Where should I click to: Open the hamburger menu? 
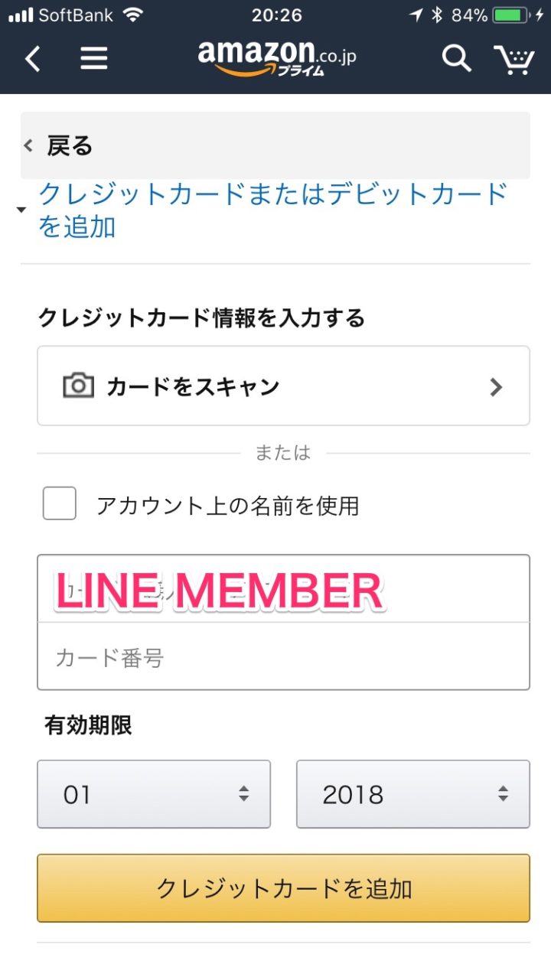click(x=93, y=58)
